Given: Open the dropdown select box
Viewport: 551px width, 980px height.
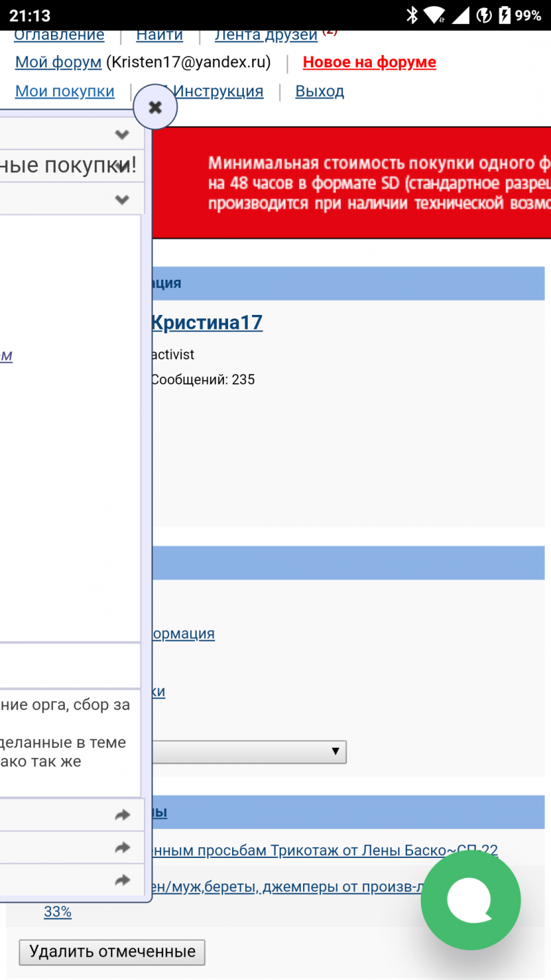Looking at the screenshot, I should (x=249, y=752).
